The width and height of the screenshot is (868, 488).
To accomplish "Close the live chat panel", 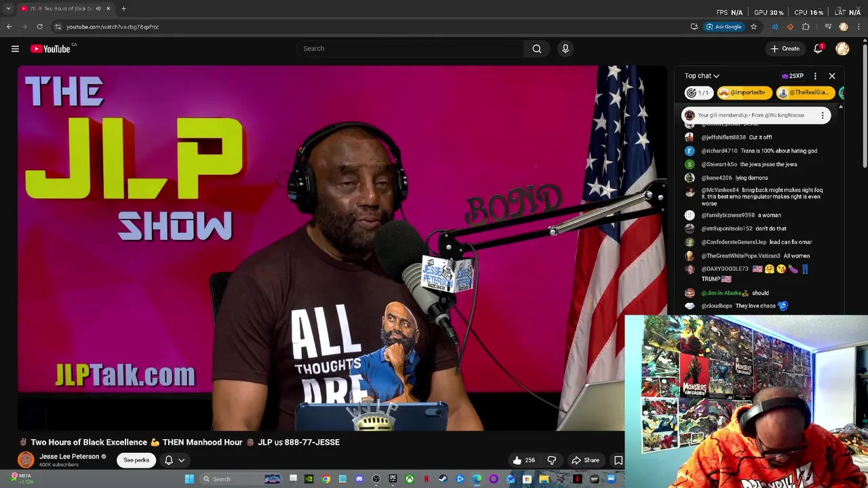I will [x=832, y=76].
